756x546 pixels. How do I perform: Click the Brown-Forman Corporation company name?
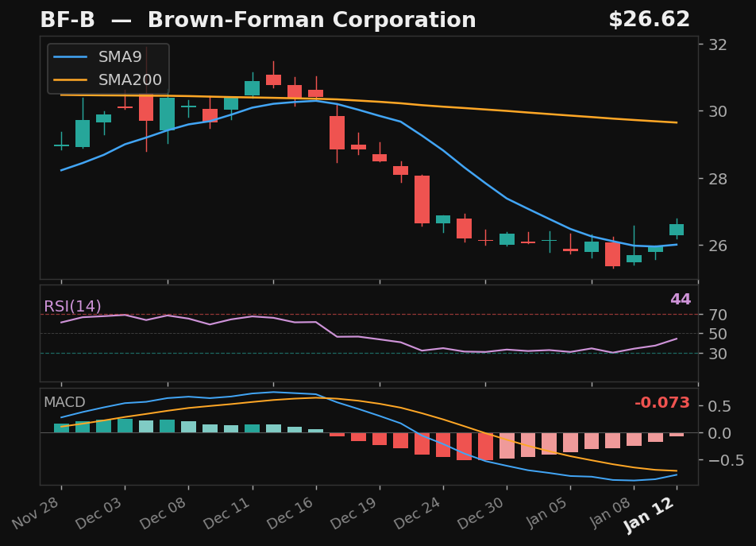pyautogui.click(x=311, y=20)
